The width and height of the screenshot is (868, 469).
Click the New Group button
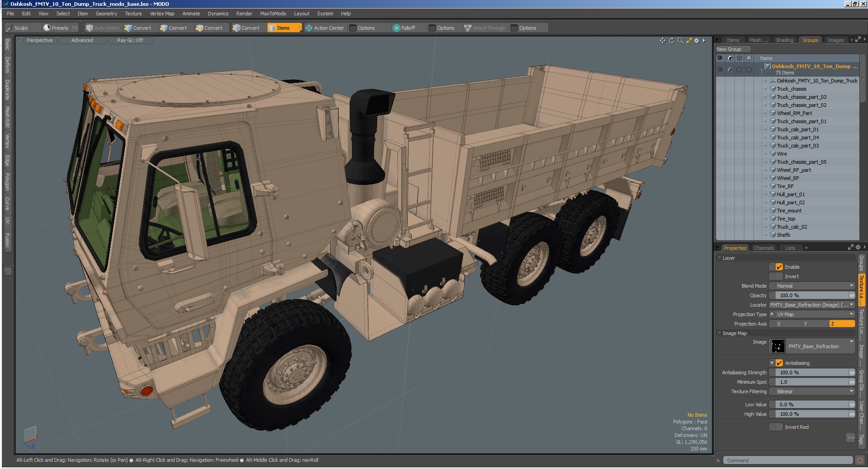(733, 49)
